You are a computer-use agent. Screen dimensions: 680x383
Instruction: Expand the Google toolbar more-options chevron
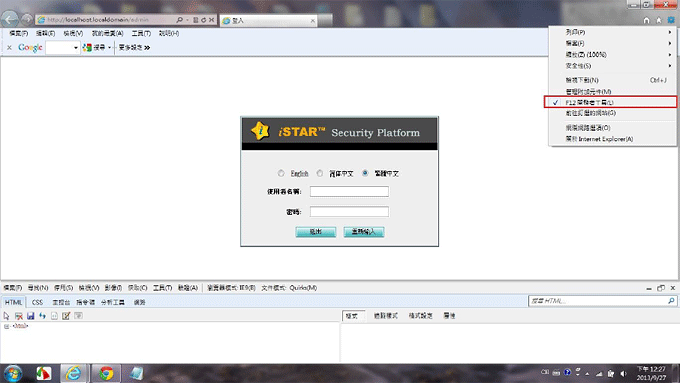pyautogui.click(x=147, y=48)
